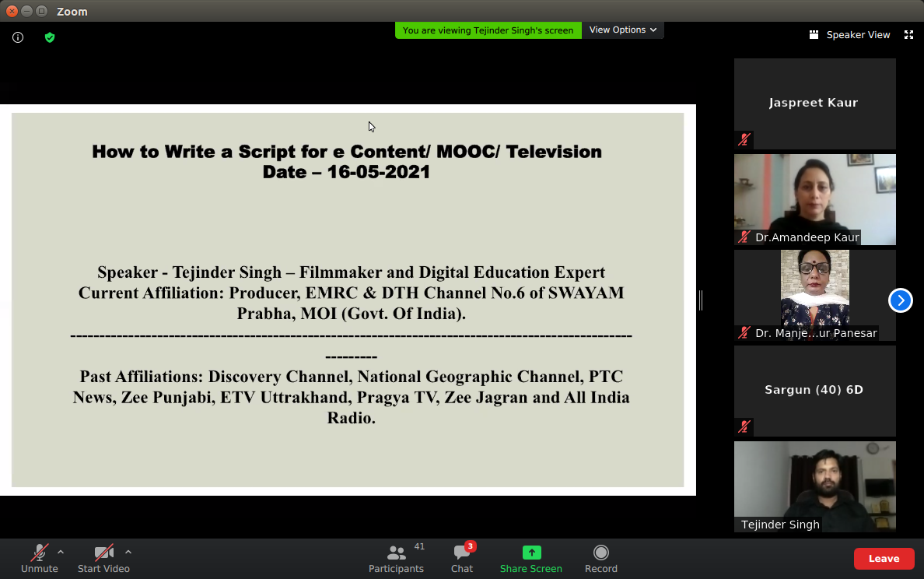The image size is (924, 579).
Task: Turn on camera with Start Video
Action: click(103, 558)
